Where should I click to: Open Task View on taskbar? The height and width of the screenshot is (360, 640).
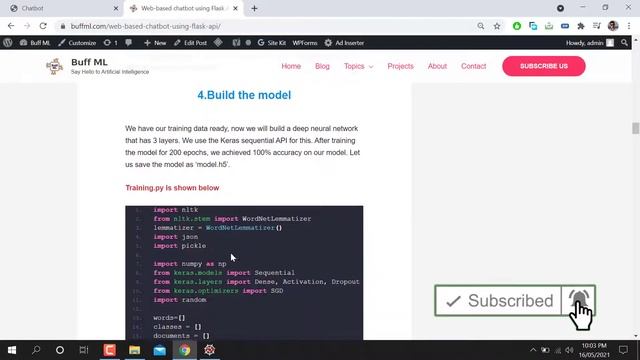[84, 350]
